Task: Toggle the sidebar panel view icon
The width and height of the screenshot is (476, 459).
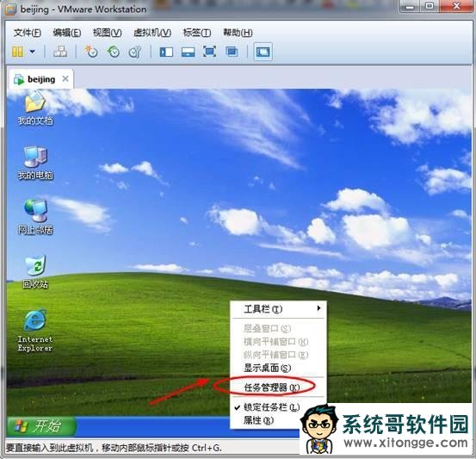Action: (166, 52)
